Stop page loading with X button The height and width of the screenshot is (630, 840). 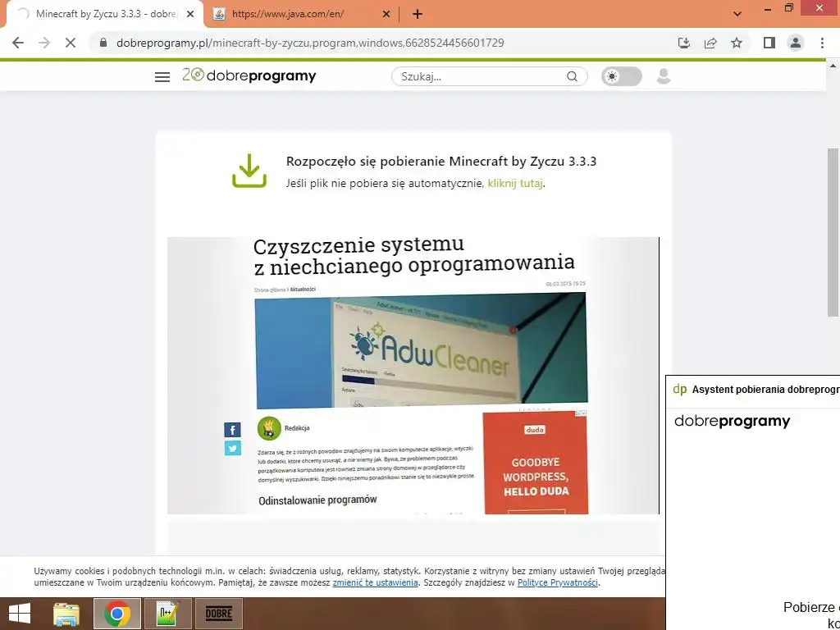71,43
